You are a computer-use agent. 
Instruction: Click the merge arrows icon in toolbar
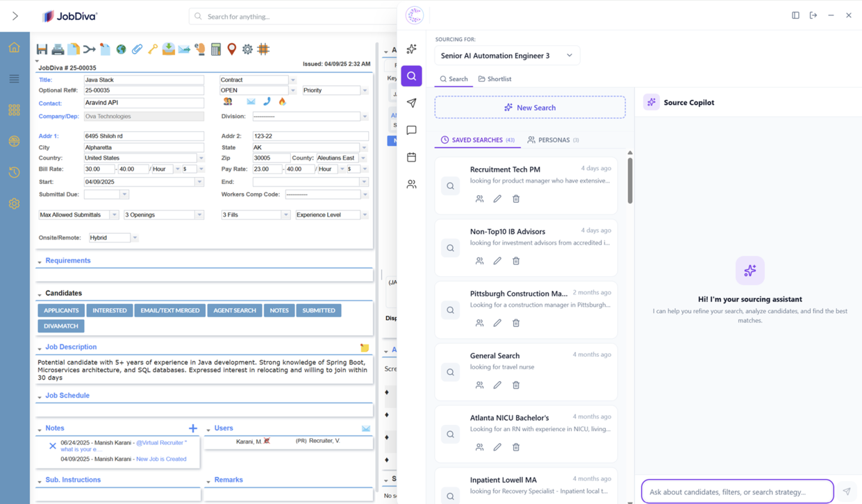tap(90, 49)
